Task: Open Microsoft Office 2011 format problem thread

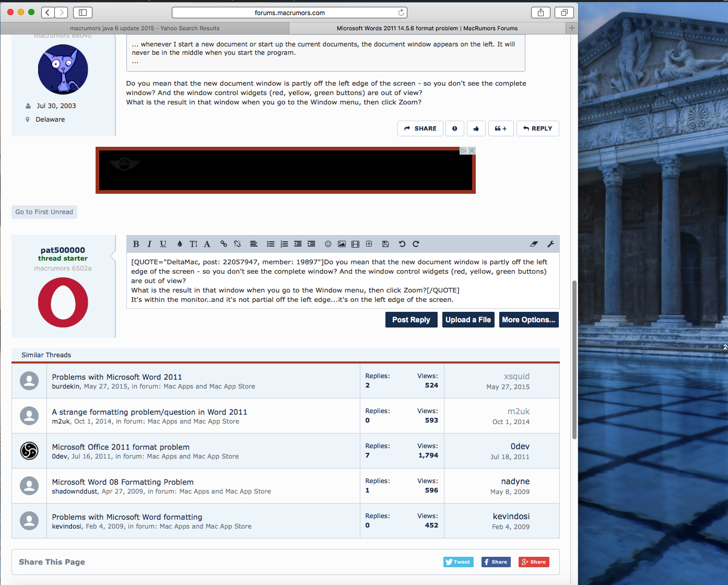Action: coord(121,447)
